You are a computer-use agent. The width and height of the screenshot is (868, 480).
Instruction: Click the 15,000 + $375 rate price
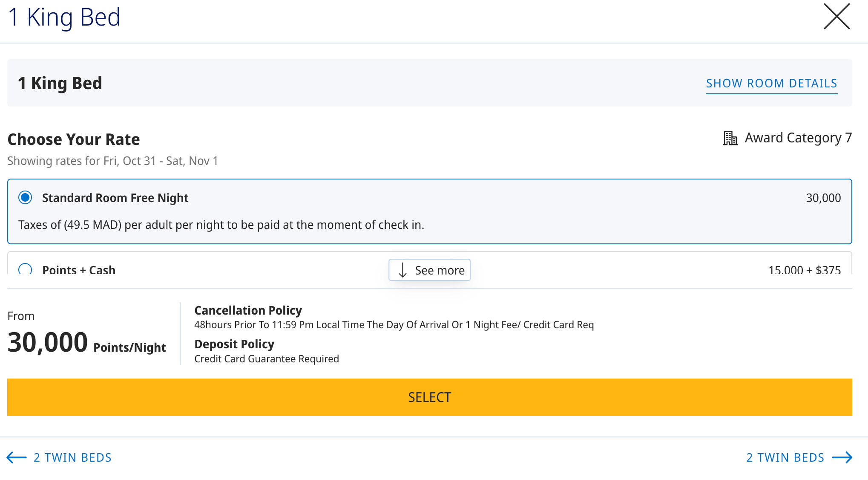coord(804,270)
